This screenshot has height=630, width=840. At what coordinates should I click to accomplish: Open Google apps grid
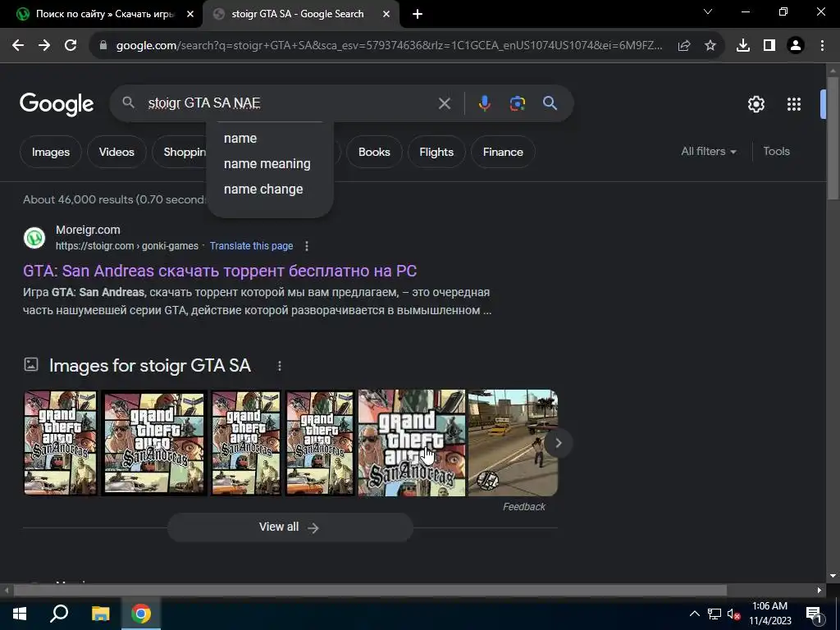794,104
